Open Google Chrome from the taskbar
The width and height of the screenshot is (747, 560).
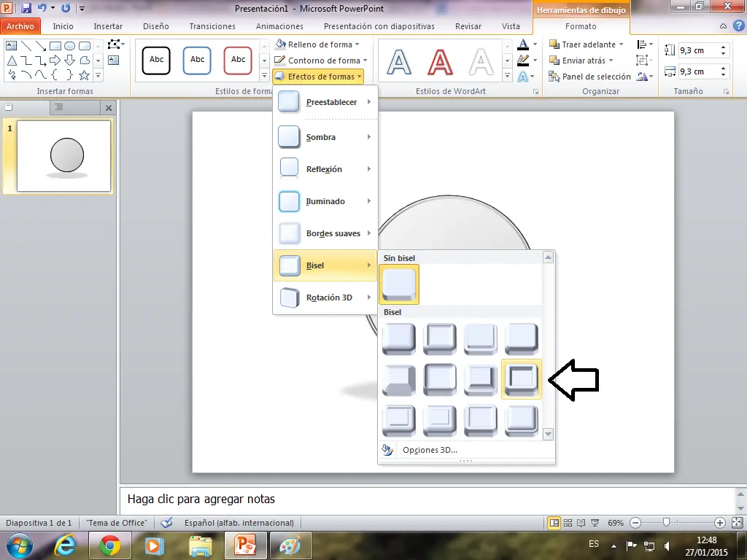109,545
